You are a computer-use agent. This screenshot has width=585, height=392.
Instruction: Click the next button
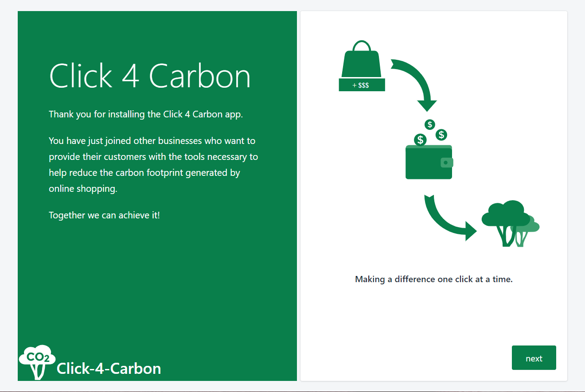click(534, 357)
